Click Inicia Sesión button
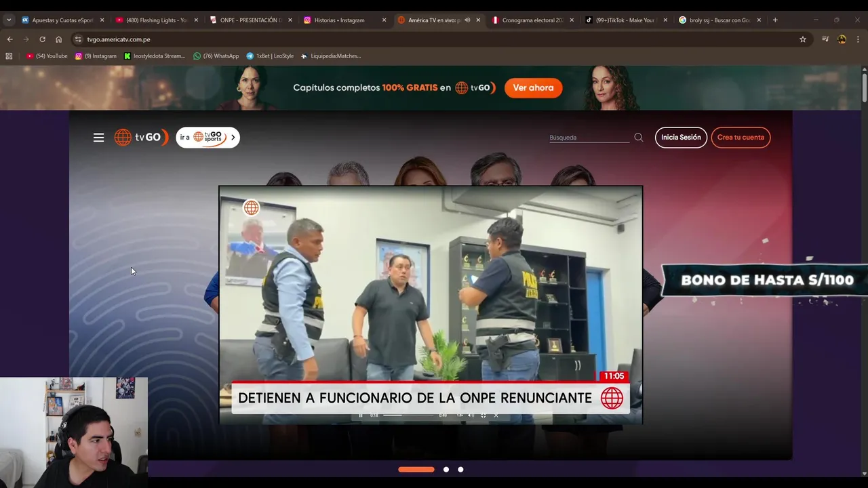Screen dimensions: 868x488 (681, 138)
